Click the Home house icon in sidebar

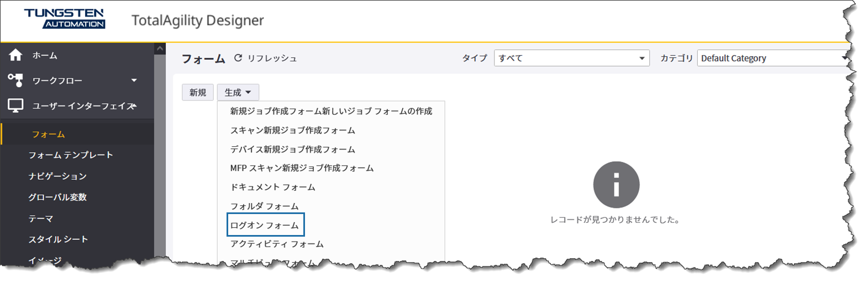15,55
